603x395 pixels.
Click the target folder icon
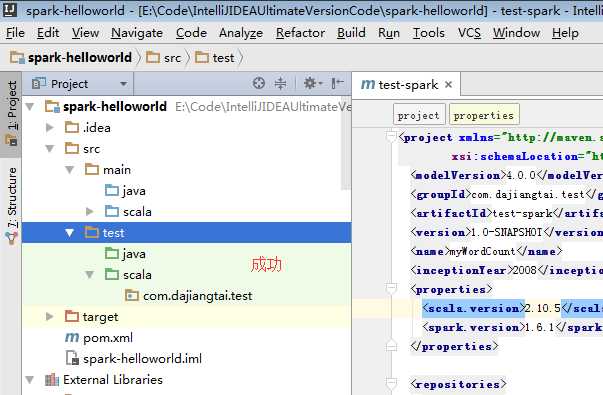tap(72, 317)
